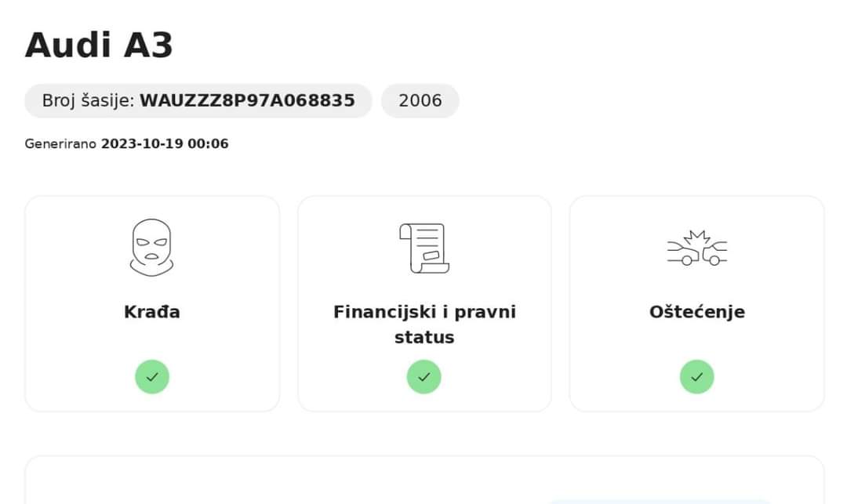The image size is (847, 504).
Task: Click the Audi A3 heading
Action: [99, 45]
